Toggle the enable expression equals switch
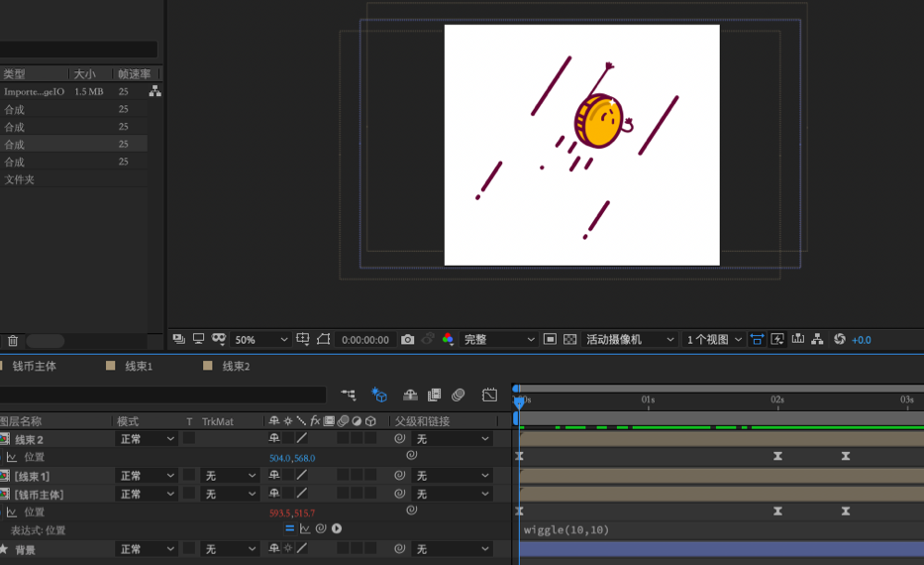This screenshot has width=924, height=565. pyautogui.click(x=289, y=528)
